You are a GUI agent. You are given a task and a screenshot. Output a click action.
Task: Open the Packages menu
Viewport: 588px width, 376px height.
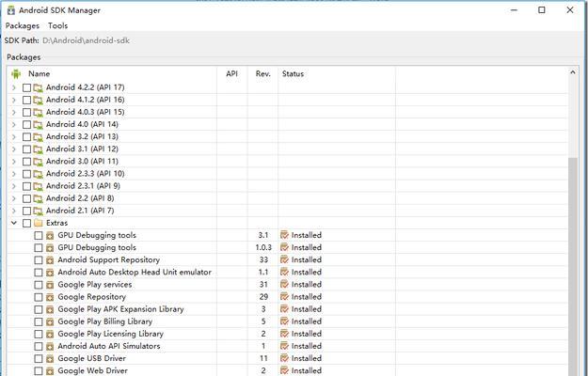pyautogui.click(x=23, y=25)
